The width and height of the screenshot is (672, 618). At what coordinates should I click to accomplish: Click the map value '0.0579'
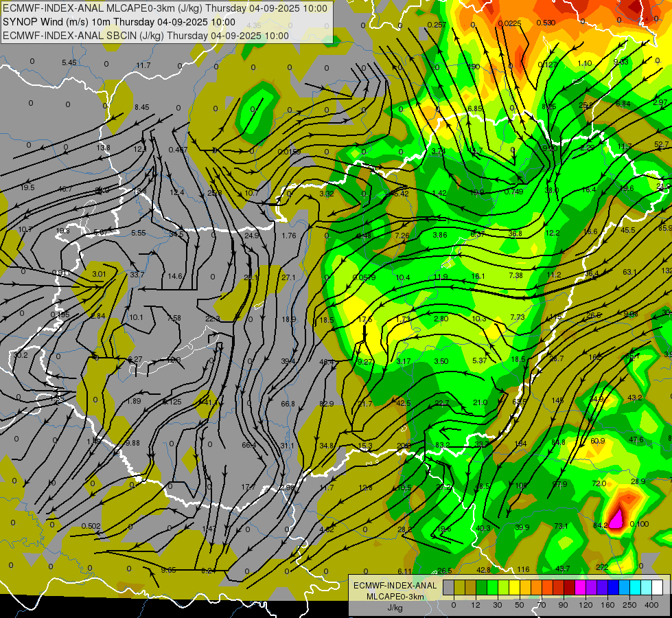364,277
